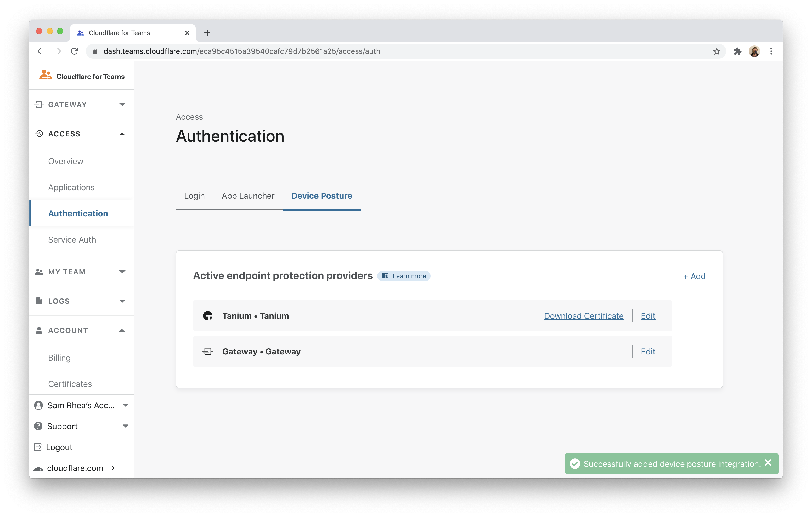Reload the page with the refresh icon
This screenshot has width=812, height=517.
click(x=75, y=51)
